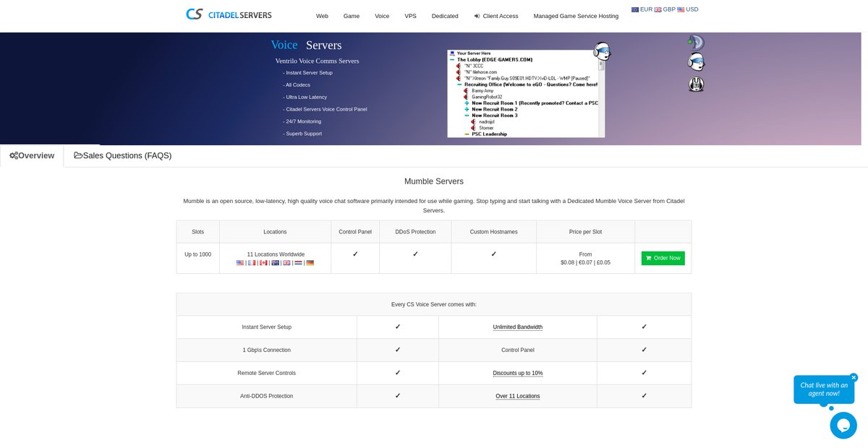868x448 pixels.
Task: Click the Price per Slot column header
Action: coord(585,232)
